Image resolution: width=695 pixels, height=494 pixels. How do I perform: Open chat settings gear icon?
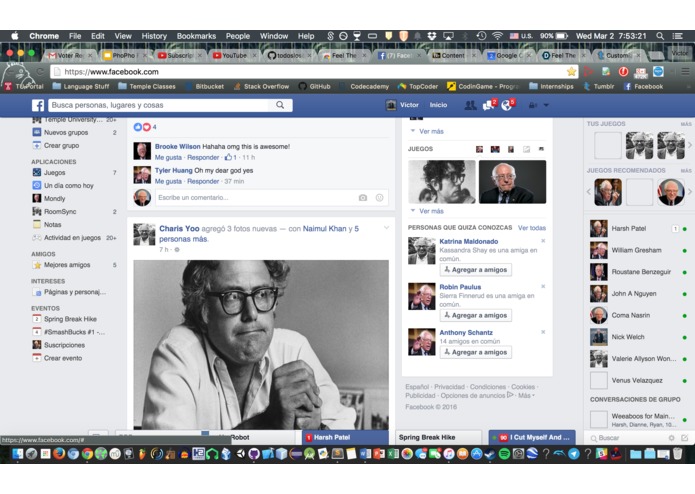tap(672, 438)
